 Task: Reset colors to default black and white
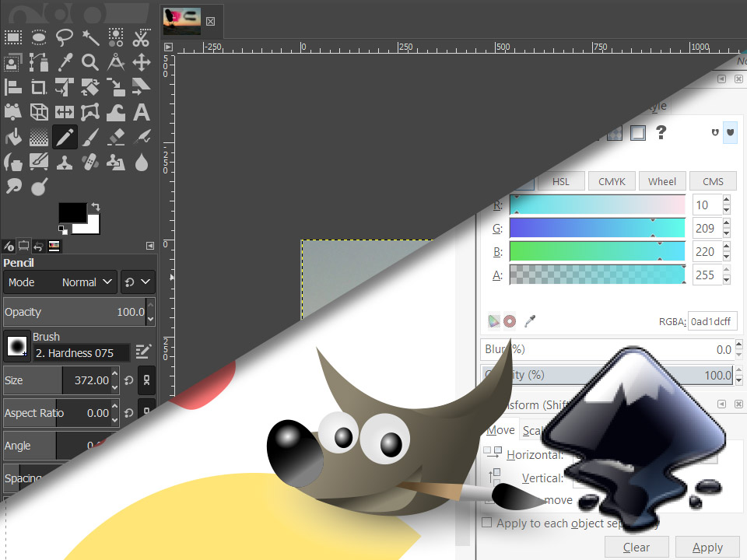tap(63, 230)
